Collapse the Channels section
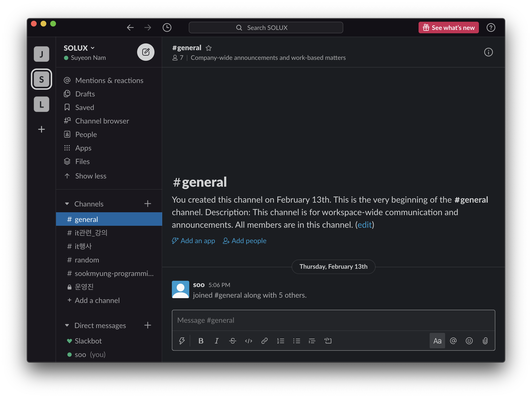This screenshot has width=532, height=398. (x=67, y=204)
